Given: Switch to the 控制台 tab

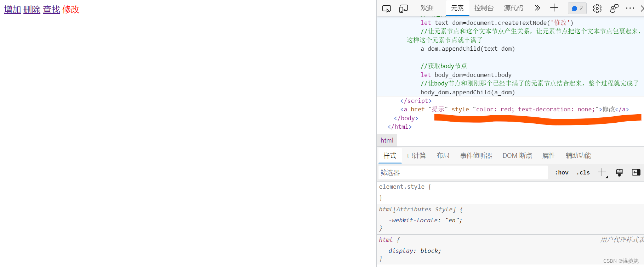Looking at the screenshot, I should pos(484,8).
